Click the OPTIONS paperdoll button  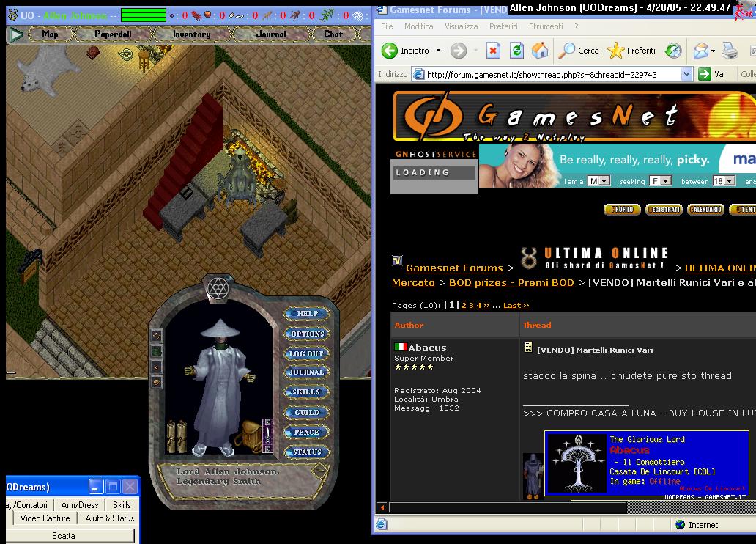point(307,334)
